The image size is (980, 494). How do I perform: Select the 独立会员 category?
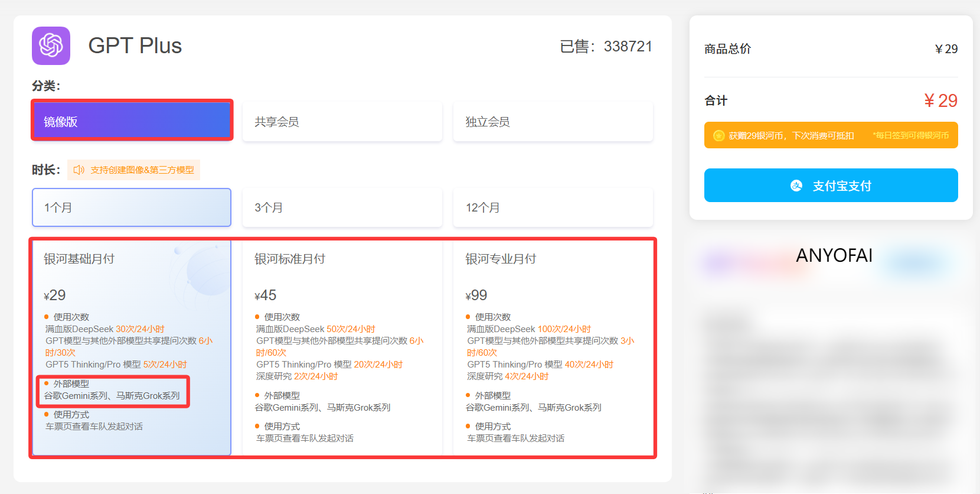[x=553, y=121]
